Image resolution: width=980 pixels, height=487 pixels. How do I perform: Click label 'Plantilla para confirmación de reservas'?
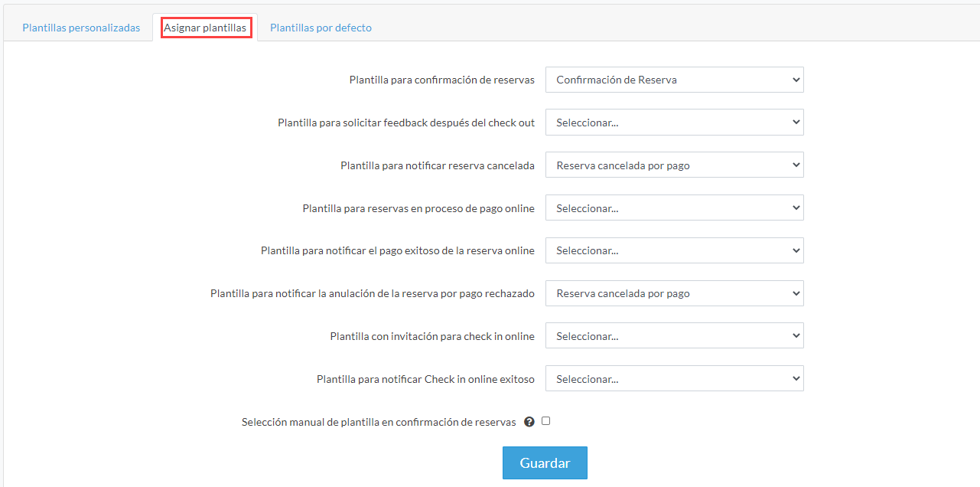pyautogui.click(x=442, y=80)
